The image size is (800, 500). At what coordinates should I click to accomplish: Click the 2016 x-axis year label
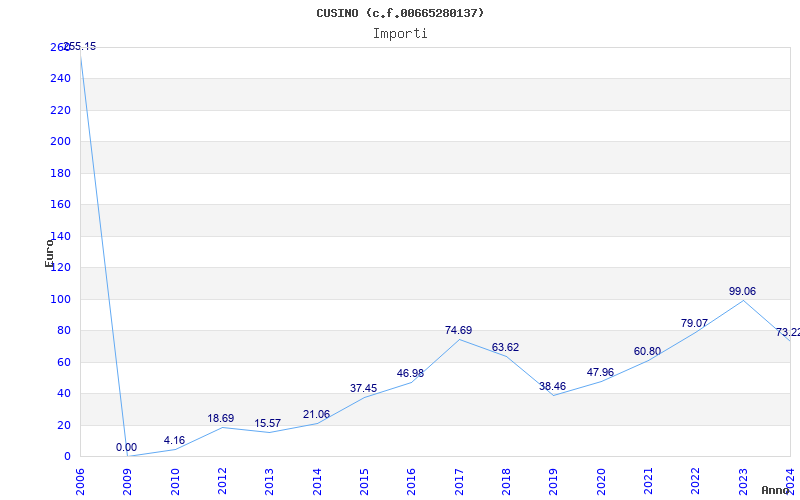pos(411,482)
